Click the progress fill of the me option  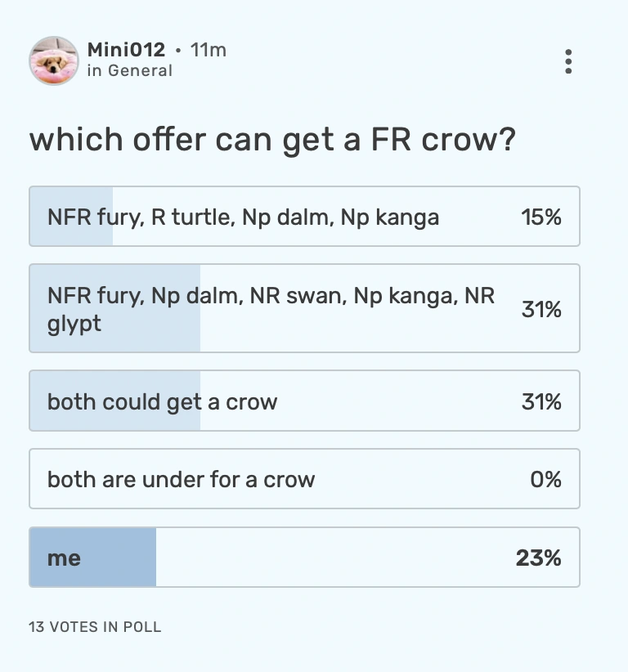[x=92, y=557]
